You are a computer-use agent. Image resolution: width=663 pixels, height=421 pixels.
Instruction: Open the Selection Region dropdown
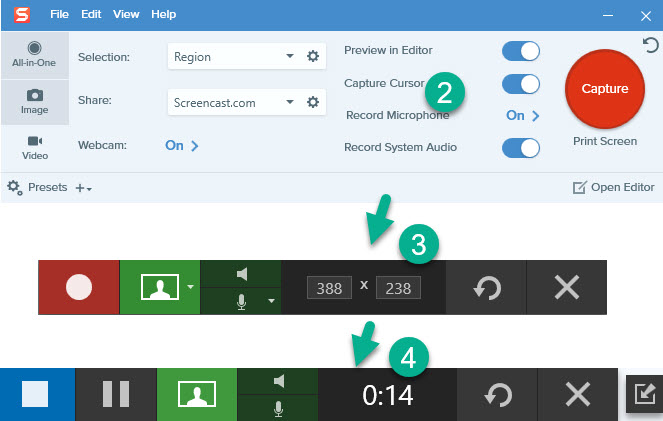pyautogui.click(x=234, y=56)
